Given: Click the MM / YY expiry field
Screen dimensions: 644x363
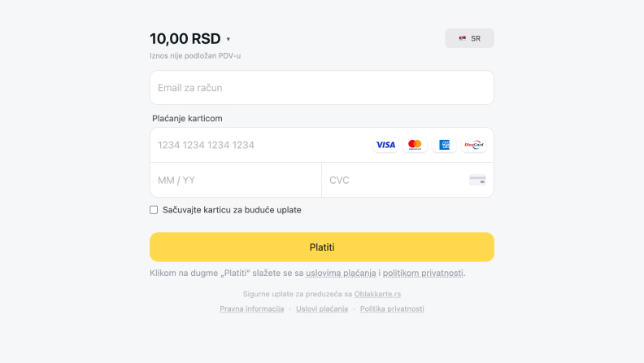Looking at the screenshot, I should click(x=236, y=180).
